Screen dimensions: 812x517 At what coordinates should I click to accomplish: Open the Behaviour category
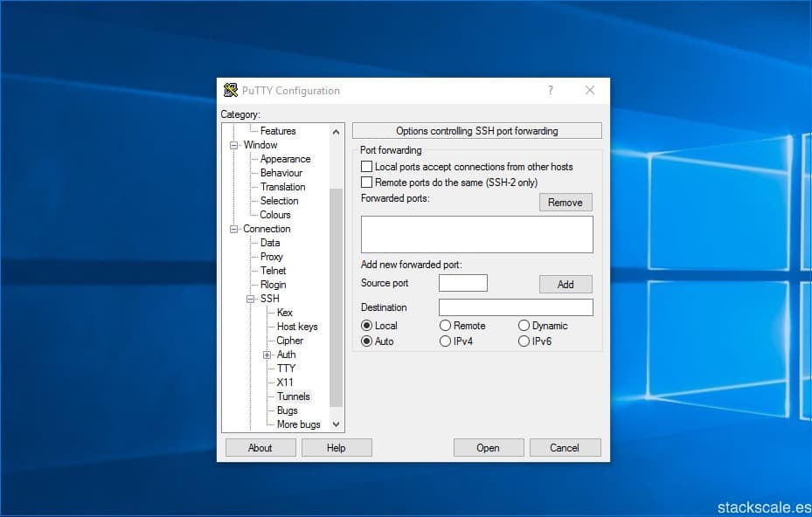click(x=281, y=173)
